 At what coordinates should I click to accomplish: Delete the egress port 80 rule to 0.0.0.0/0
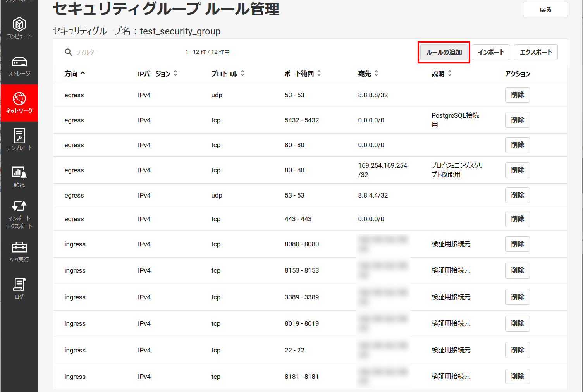point(518,145)
